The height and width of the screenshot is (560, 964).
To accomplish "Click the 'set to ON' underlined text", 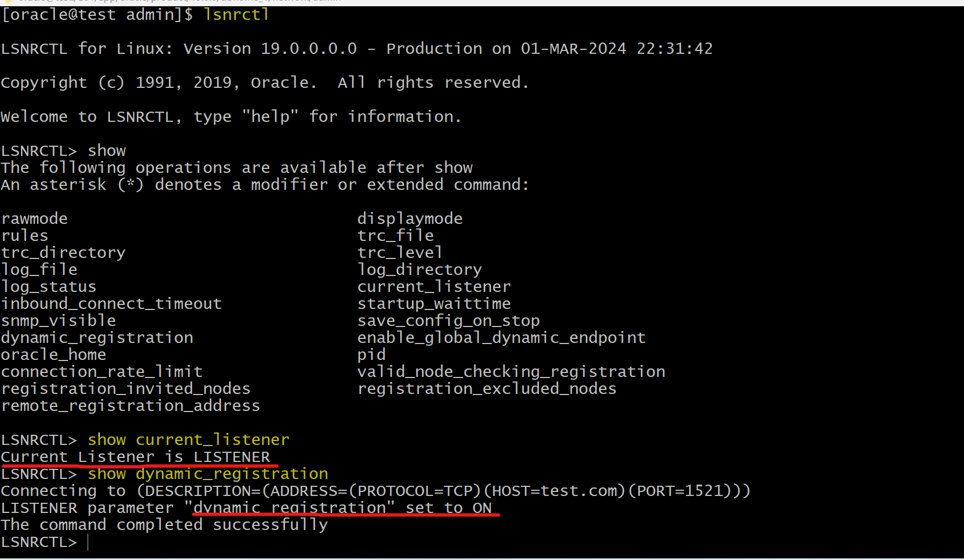I will click(448, 508).
